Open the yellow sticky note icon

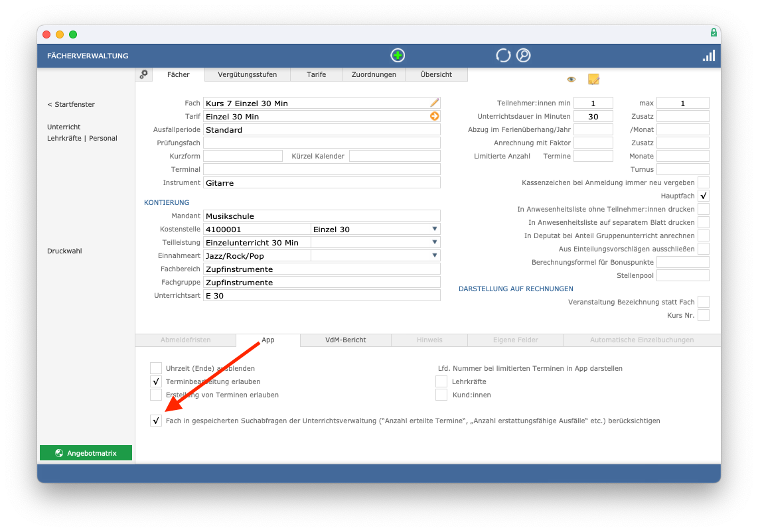(593, 79)
